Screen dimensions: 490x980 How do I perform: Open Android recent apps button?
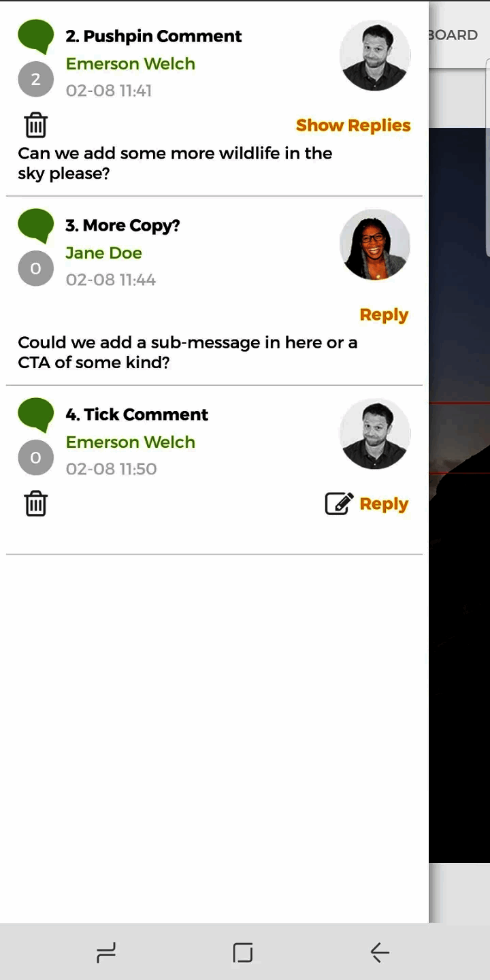pos(106,952)
